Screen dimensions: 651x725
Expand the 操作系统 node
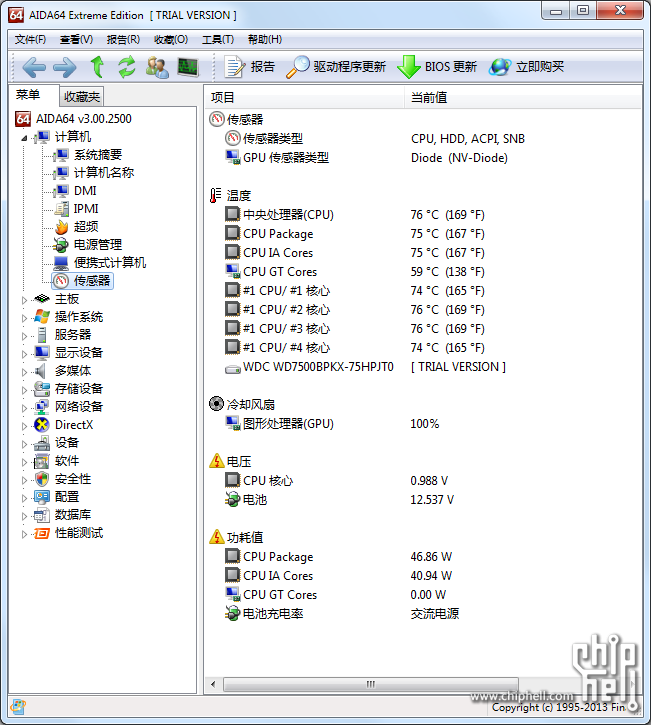tap(24, 318)
